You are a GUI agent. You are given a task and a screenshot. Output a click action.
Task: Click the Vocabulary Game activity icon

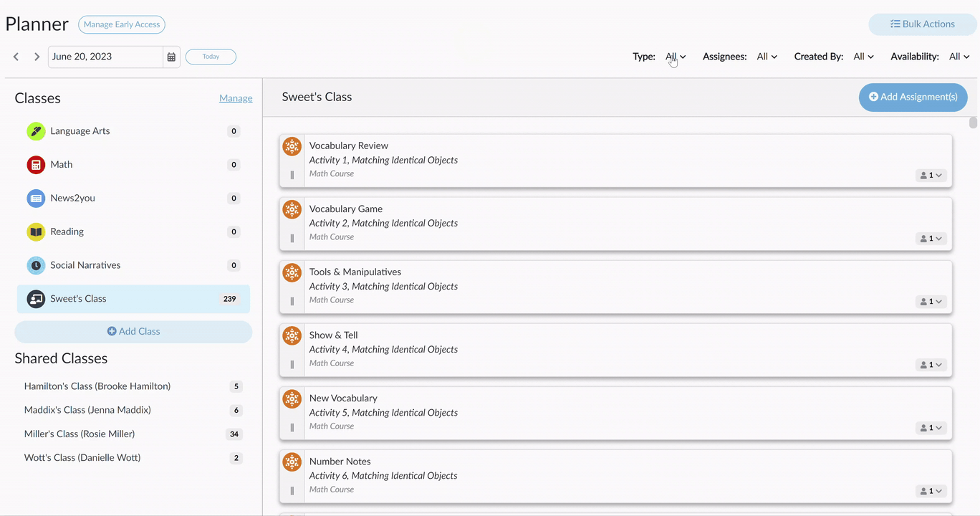pos(292,209)
